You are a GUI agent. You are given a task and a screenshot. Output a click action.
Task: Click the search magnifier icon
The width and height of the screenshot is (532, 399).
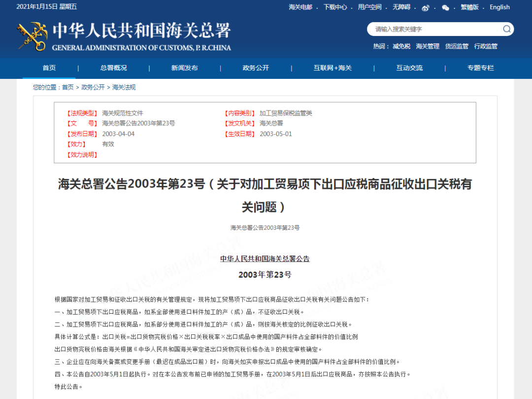click(506, 29)
